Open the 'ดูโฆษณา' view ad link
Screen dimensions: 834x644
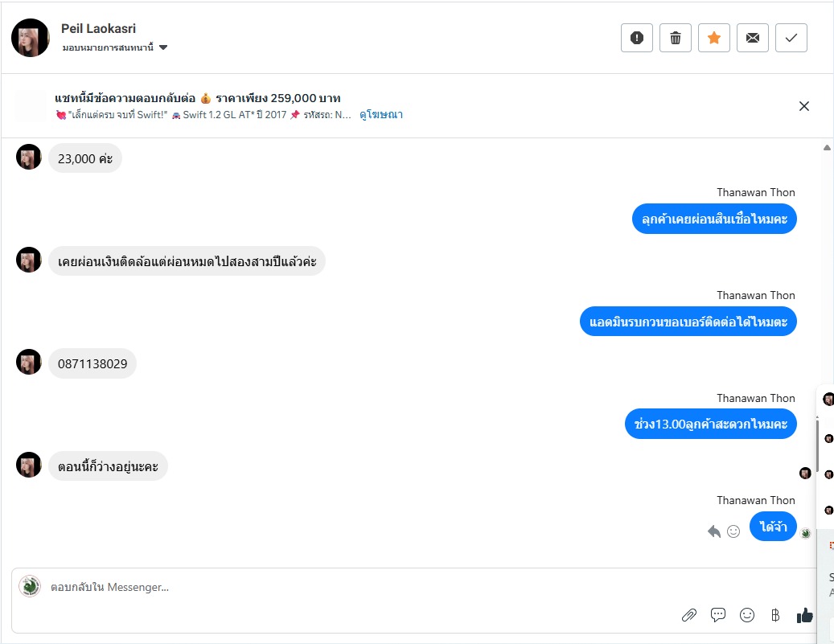(381, 115)
